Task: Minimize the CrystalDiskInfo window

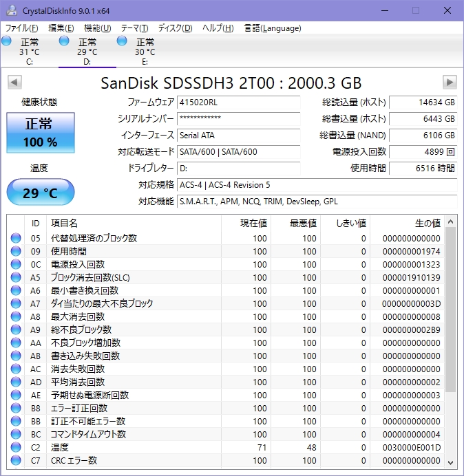Action: coord(385,10)
